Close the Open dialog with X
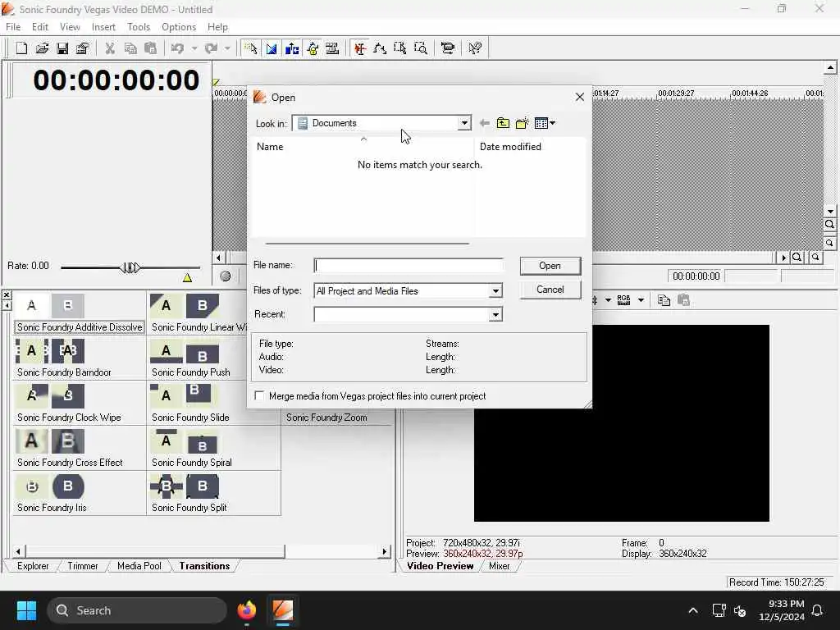This screenshot has width=840, height=630. tap(580, 97)
